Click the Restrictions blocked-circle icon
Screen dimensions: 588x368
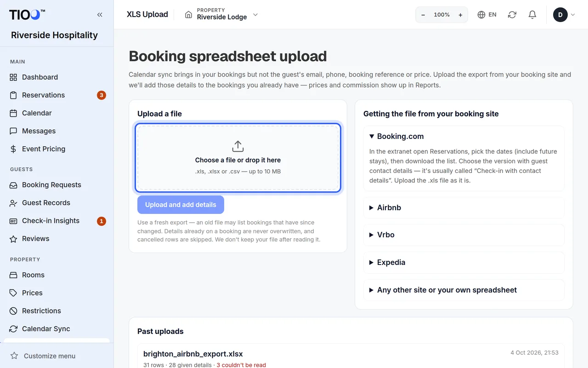13,311
